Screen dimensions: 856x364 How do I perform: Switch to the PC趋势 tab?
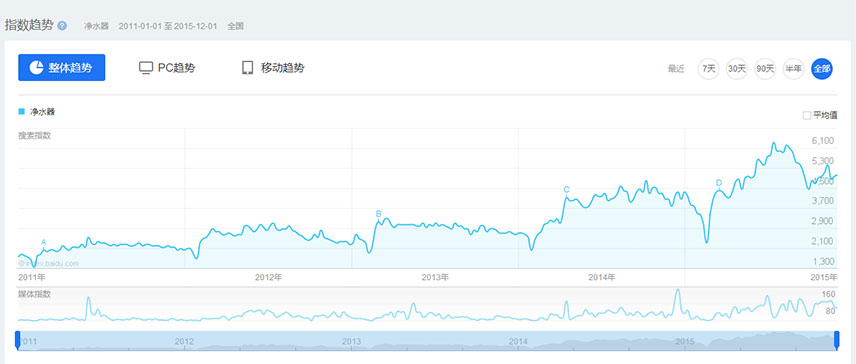pyautogui.click(x=167, y=68)
